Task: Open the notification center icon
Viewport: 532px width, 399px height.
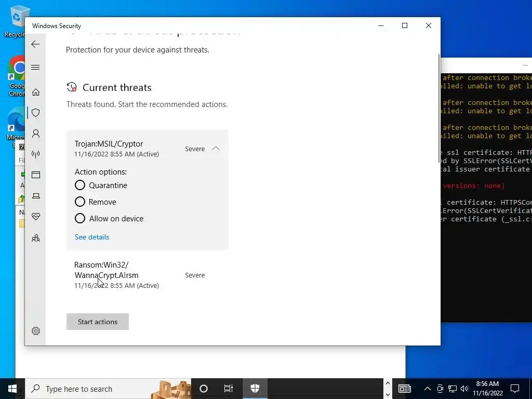Action: 515,389
